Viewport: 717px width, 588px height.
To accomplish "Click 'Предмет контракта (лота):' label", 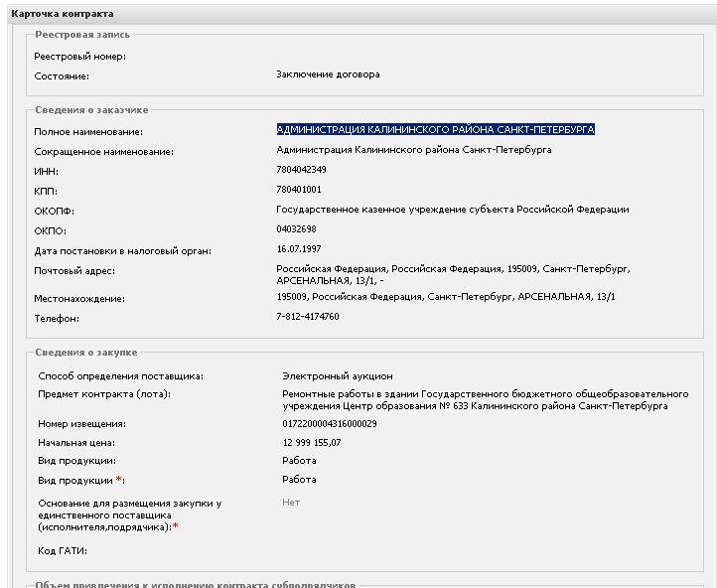I will click(x=104, y=394).
